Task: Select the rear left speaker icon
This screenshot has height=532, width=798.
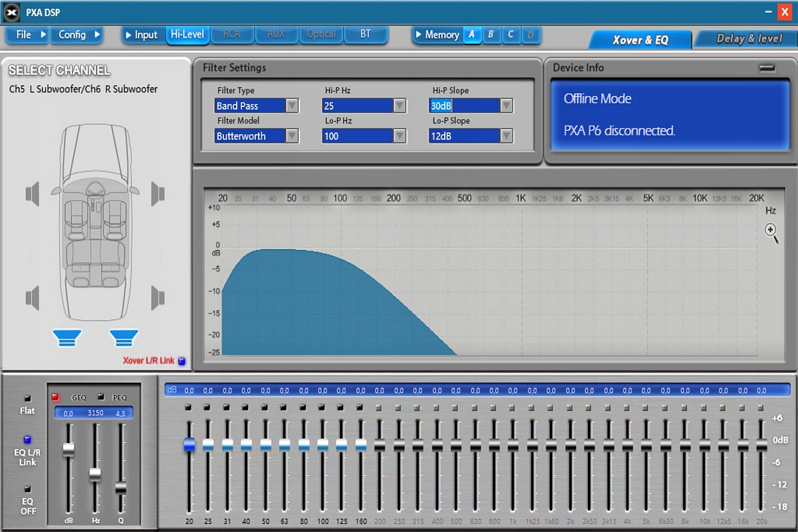Action: [33, 297]
